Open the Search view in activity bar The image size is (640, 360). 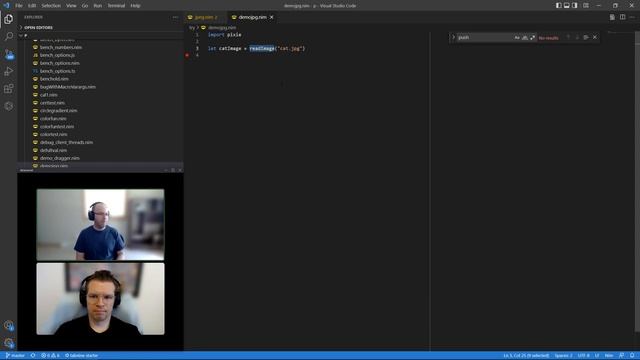pos(9,37)
